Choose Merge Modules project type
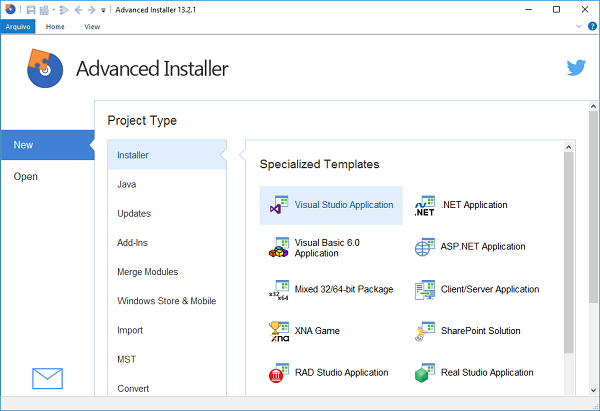Screen dimensions: 600x411 click(x=147, y=272)
